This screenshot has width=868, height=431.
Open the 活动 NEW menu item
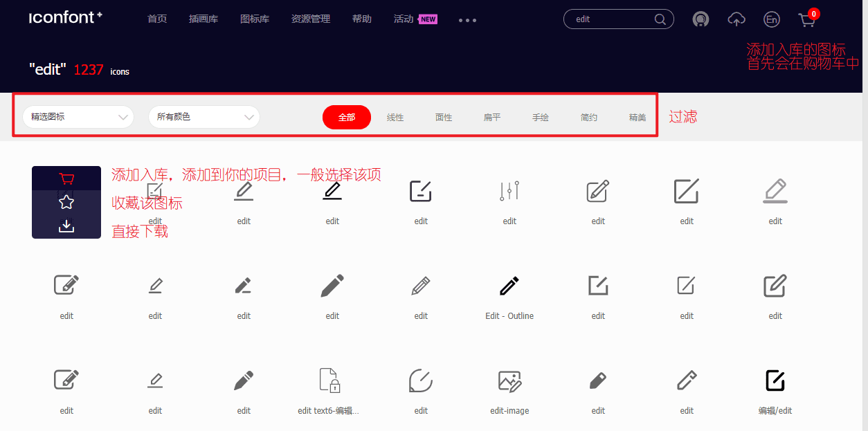[415, 19]
